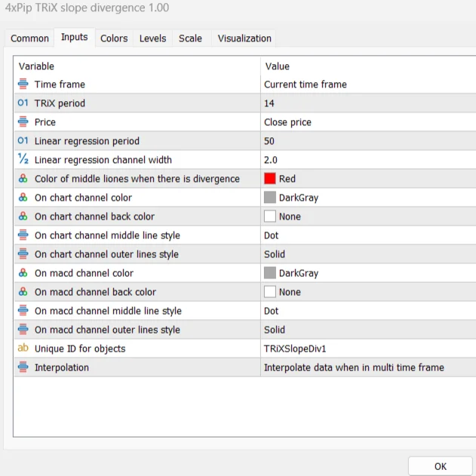This screenshot has width=476, height=476.
Task: Click the On macd back color None swatch
Action: [x=270, y=292]
